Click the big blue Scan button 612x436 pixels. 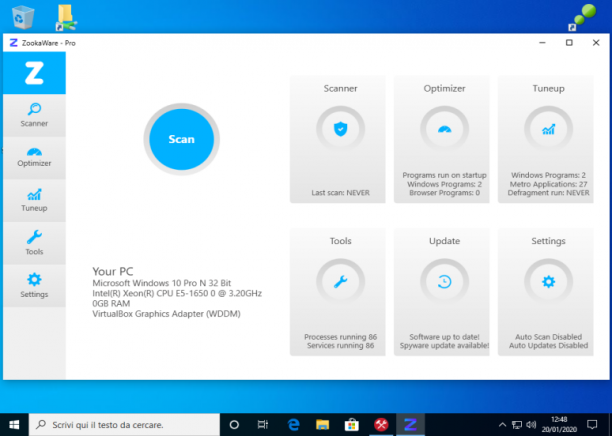click(181, 139)
